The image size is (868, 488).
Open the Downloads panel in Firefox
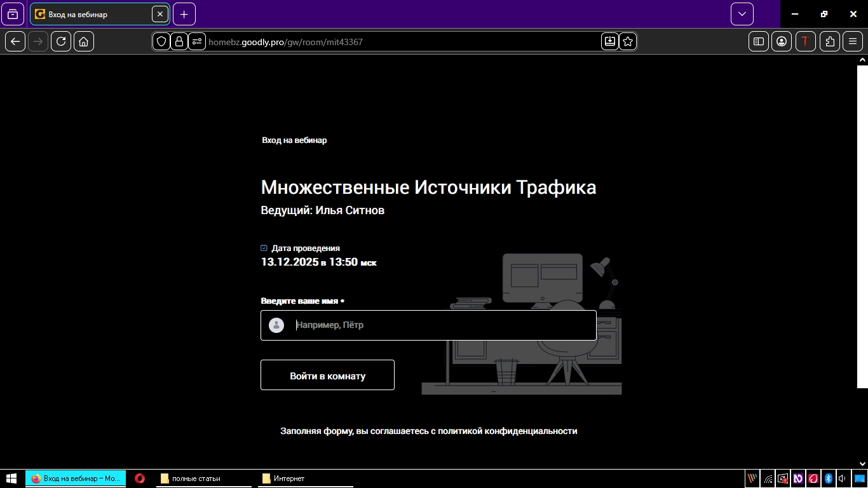(x=609, y=41)
